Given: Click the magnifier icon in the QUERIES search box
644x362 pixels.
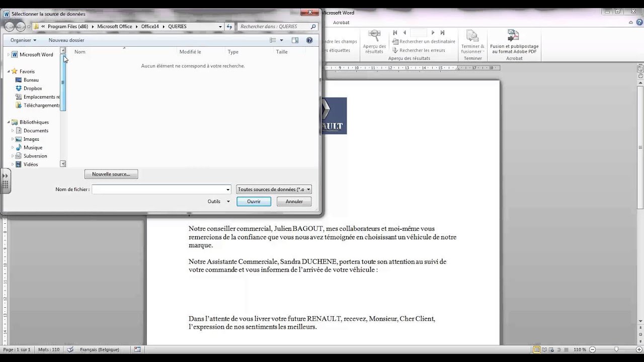Looking at the screenshot, I should click(313, 27).
